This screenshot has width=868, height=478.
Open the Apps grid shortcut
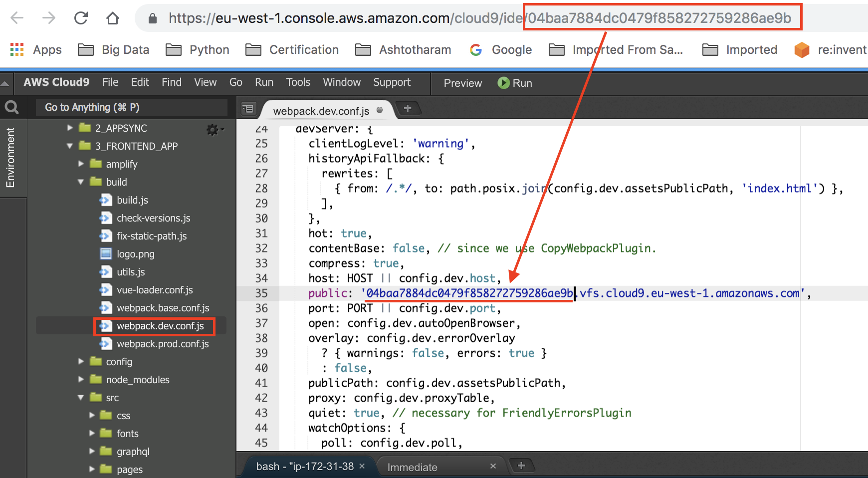point(36,50)
